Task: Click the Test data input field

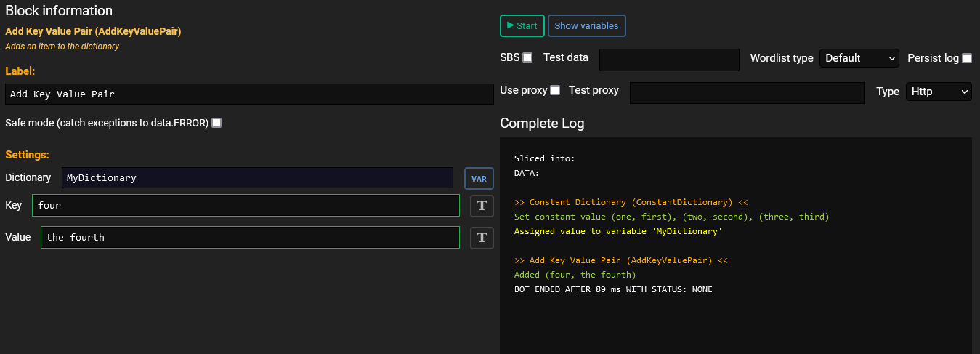Action: coord(669,60)
